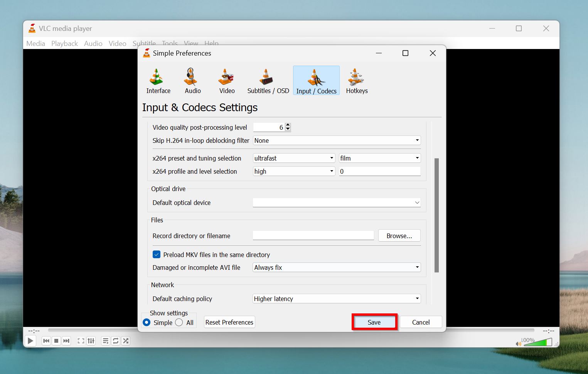Image resolution: width=588 pixels, height=374 pixels.
Task: Click the playback seek bar
Action: (x=291, y=330)
